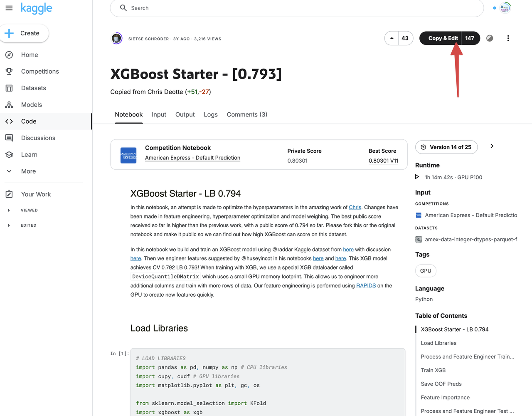This screenshot has height=416, width=532.
Task: Jump to 'XGBoost Starter - LB 0.794' in contents
Action: pos(455,329)
